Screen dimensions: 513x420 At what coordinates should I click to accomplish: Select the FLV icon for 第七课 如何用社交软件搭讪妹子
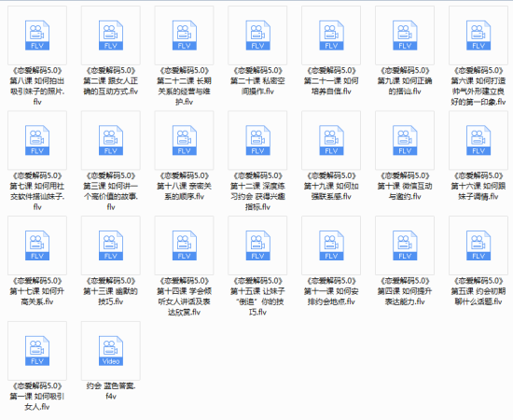click(37, 140)
